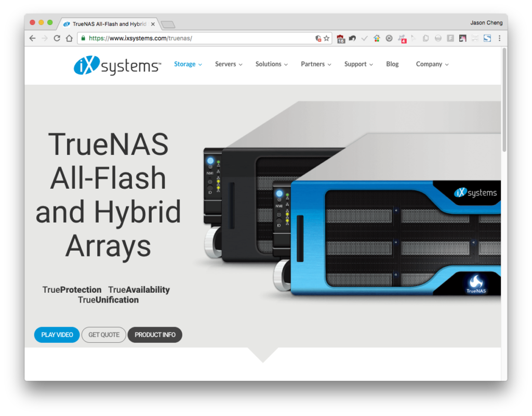Expand the Support menu
This screenshot has width=532, height=416.
point(358,64)
